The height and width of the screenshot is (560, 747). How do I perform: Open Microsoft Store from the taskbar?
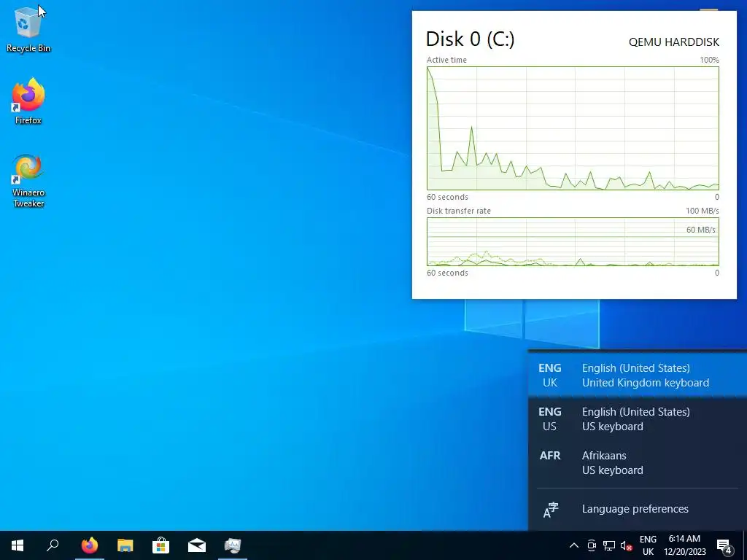161,545
